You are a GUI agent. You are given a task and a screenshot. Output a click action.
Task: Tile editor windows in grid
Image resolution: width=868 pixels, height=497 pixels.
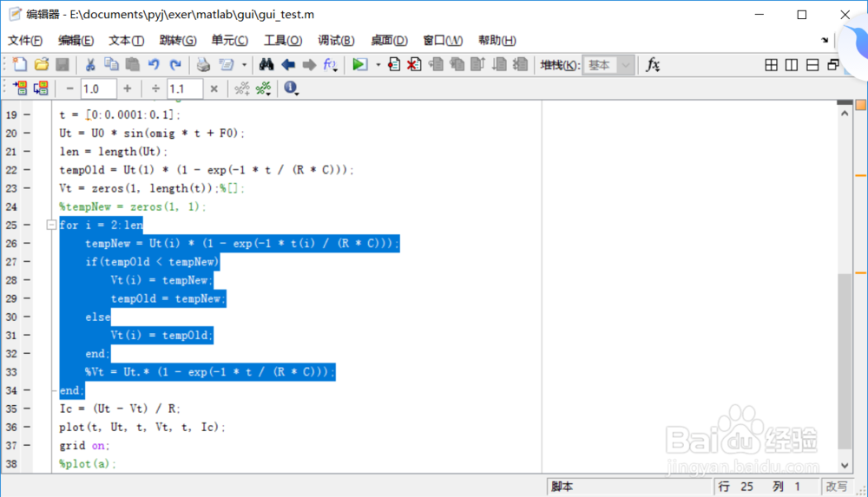pos(771,65)
